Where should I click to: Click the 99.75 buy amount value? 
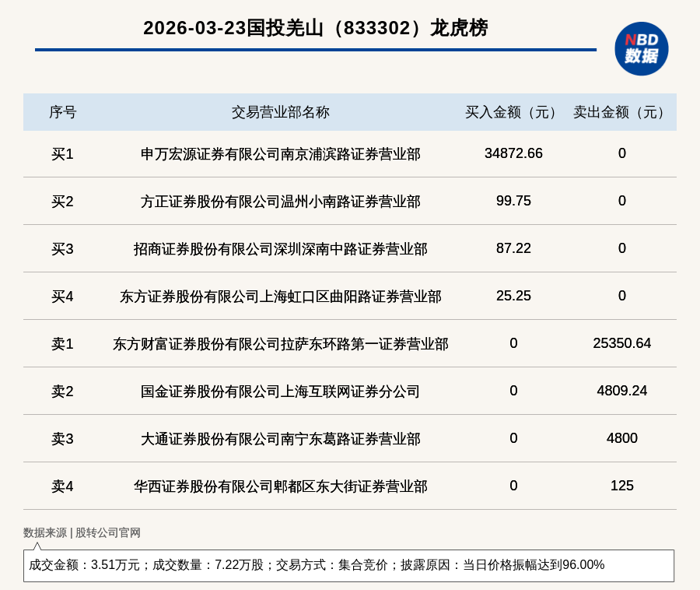[x=513, y=201]
